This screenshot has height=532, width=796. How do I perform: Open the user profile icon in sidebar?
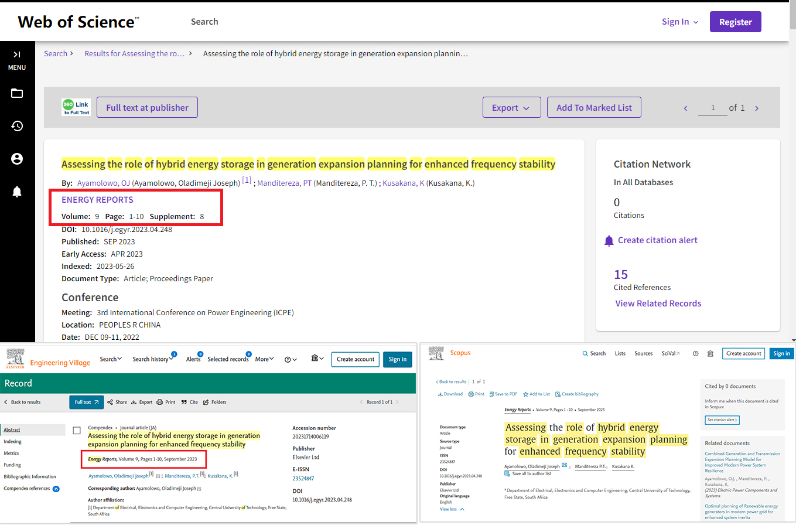[17, 159]
